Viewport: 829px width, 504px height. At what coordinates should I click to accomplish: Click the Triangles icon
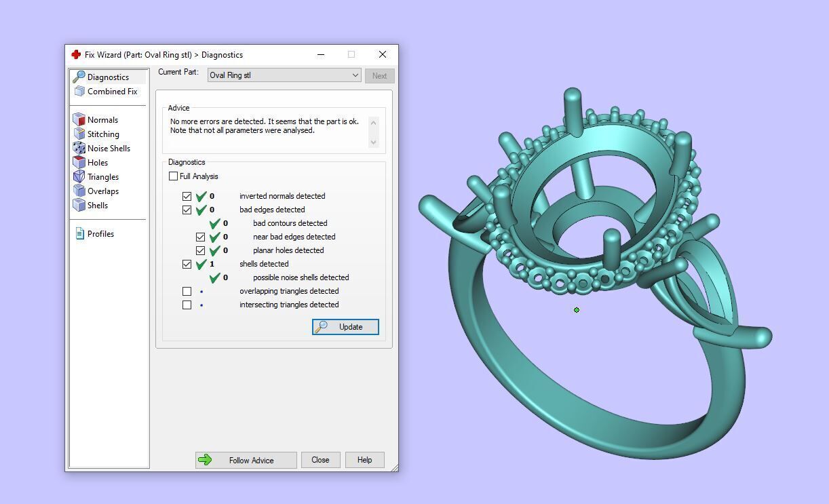pos(79,177)
